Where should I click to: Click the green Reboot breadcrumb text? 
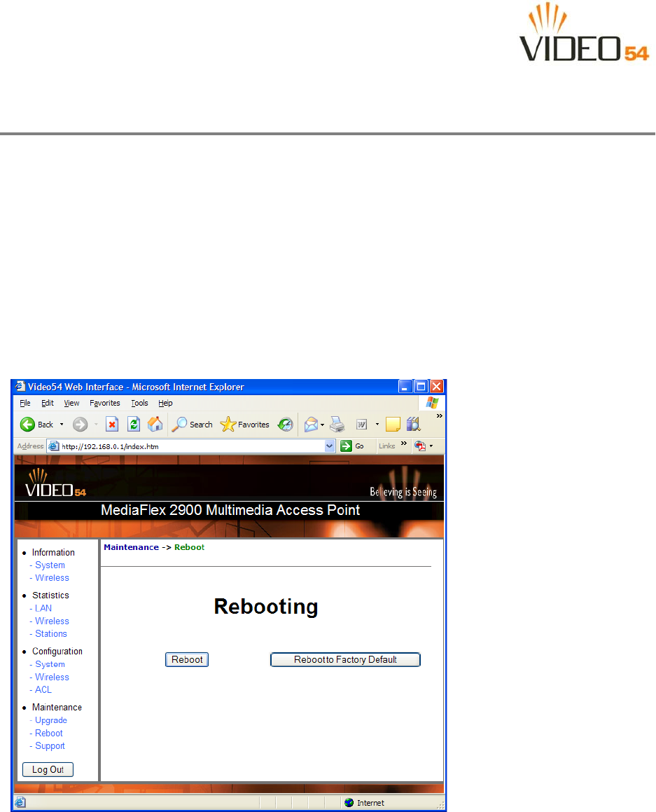(x=189, y=547)
